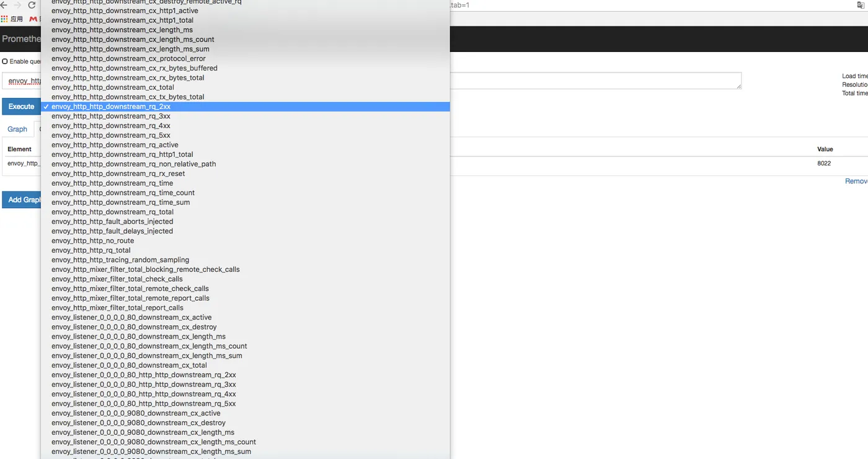Select envoy_http_mixer_filter_total_blocking_remote_check_calls
This screenshot has height=459, width=868.
246,269
